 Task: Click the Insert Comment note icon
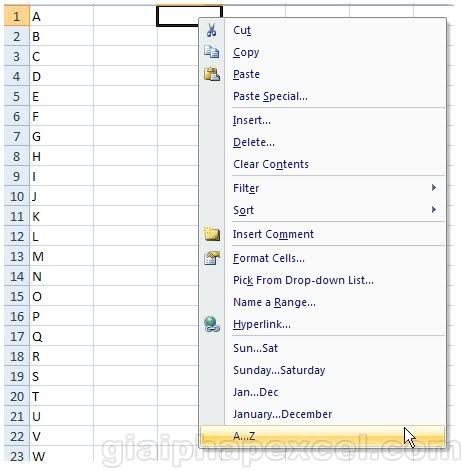pos(212,234)
